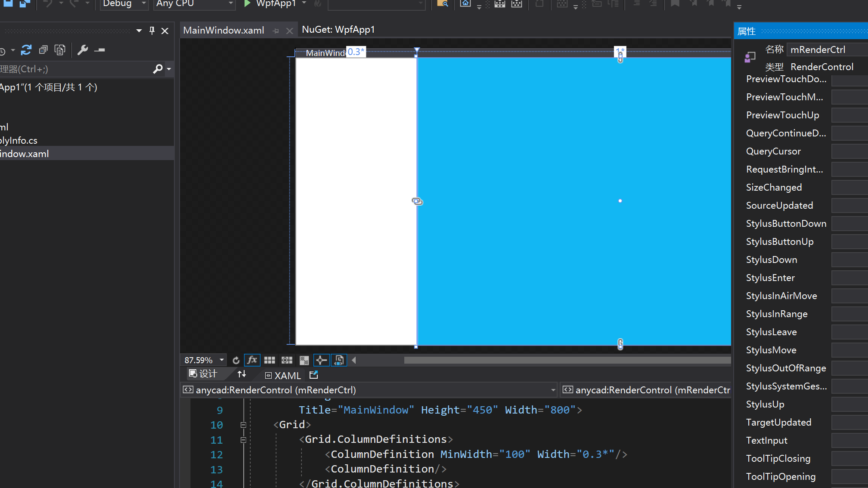The width and height of the screenshot is (868, 488).
Task: Toggle snapping to snaplines button
Action: 322,360
